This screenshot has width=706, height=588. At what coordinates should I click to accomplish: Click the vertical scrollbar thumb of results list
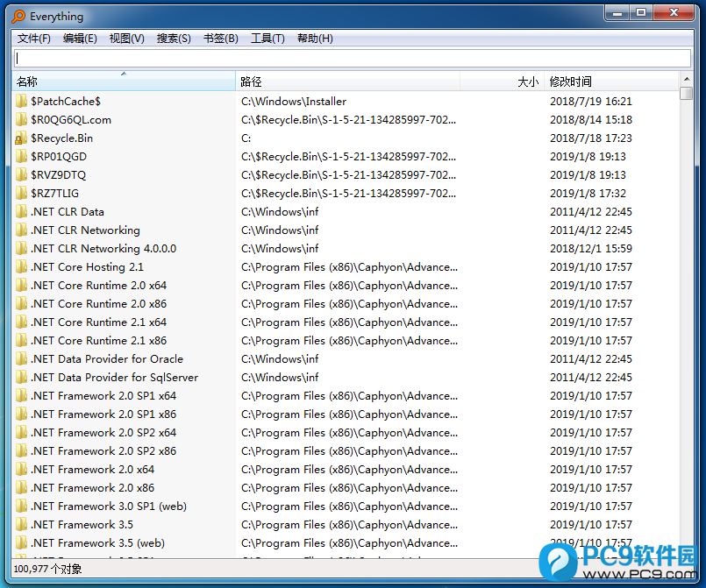686,93
